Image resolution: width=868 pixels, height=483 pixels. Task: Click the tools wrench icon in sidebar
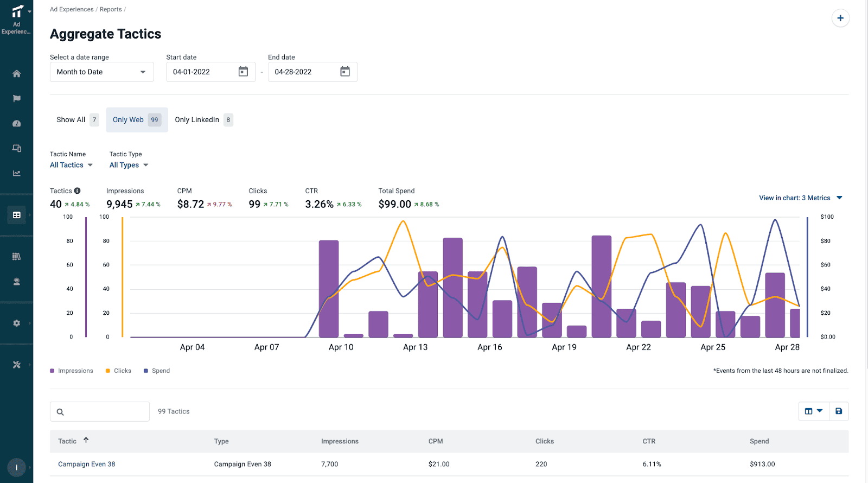16,365
